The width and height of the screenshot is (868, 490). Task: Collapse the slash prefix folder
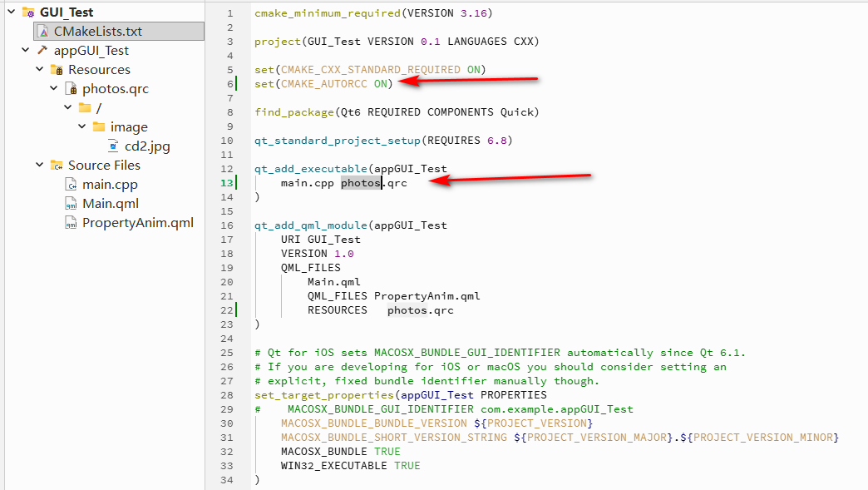tap(67, 107)
